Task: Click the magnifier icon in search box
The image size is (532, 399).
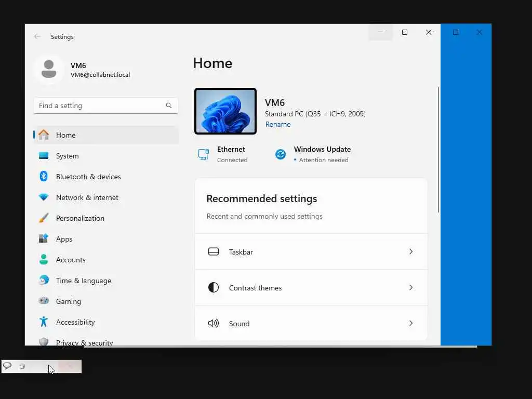Action: tap(169, 105)
